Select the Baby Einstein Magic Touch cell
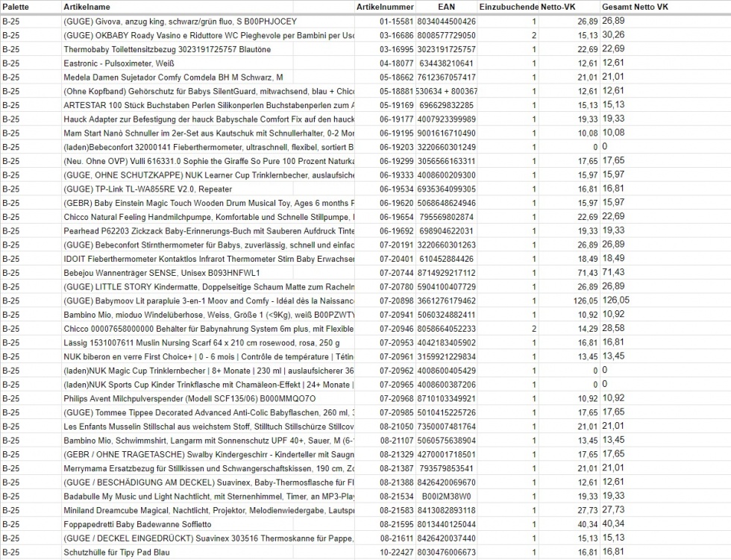This screenshot has height=560, width=731. pos(208,203)
